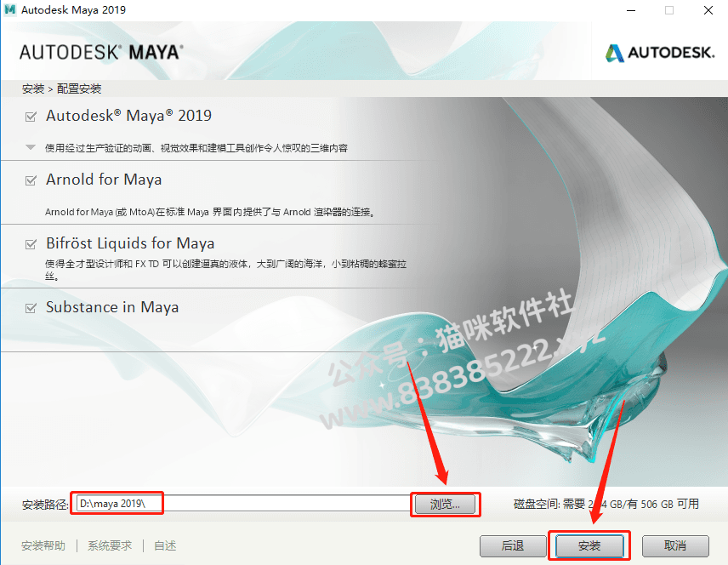Click the 安装 install button
This screenshot has width=728, height=565.
point(589,545)
